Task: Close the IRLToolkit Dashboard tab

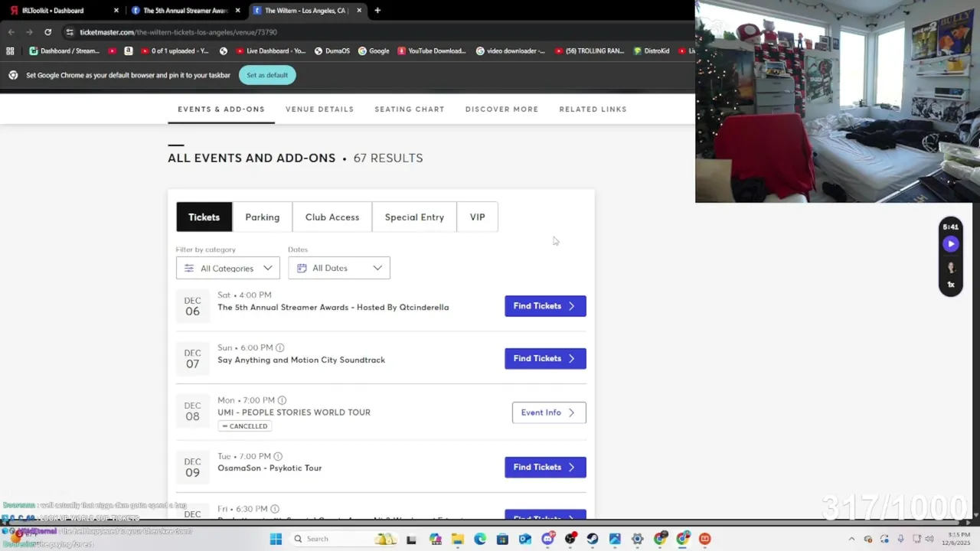Action: pos(116,11)
